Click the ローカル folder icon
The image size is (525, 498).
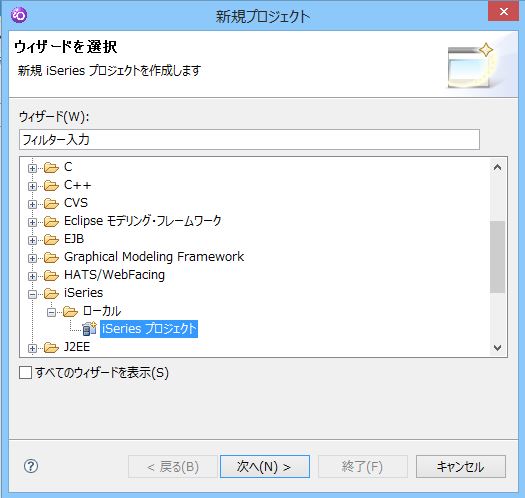pos(70,311)
